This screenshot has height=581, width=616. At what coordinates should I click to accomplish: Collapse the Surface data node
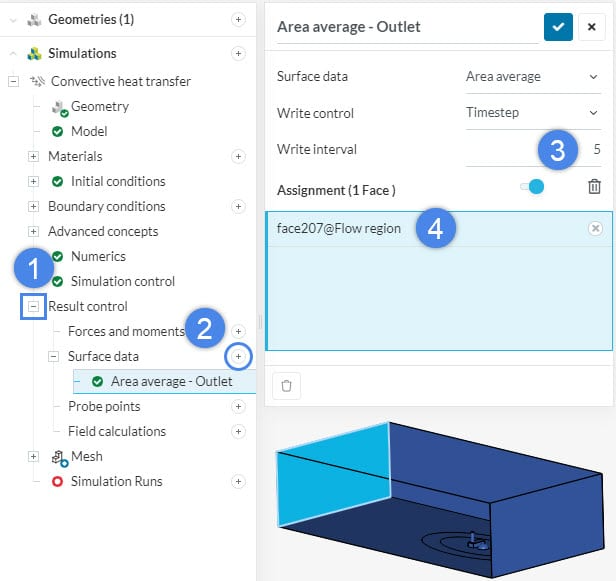coord(53,356)
